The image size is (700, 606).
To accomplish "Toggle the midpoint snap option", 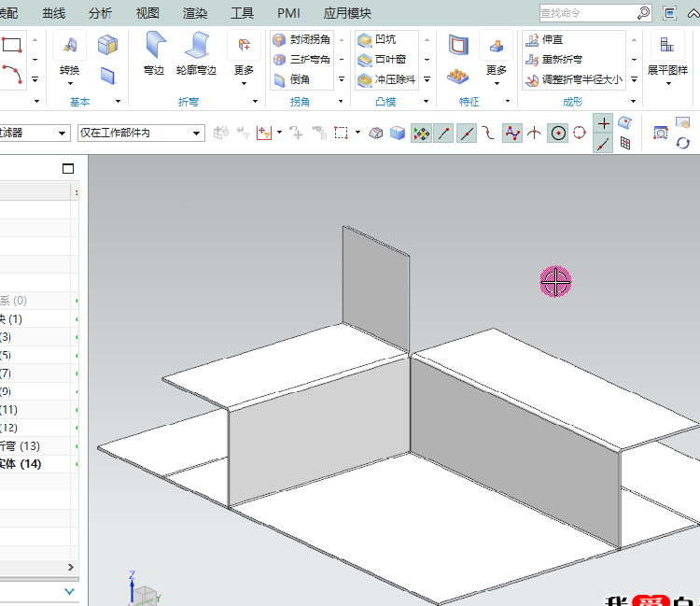I will pos(466,134).
